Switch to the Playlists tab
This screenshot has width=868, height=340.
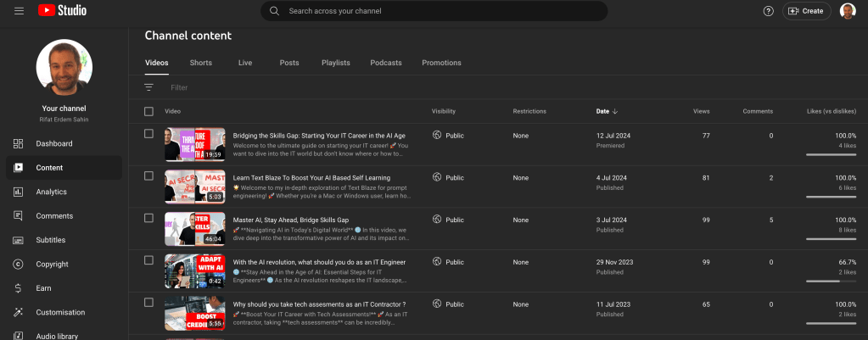pos(335,63)
